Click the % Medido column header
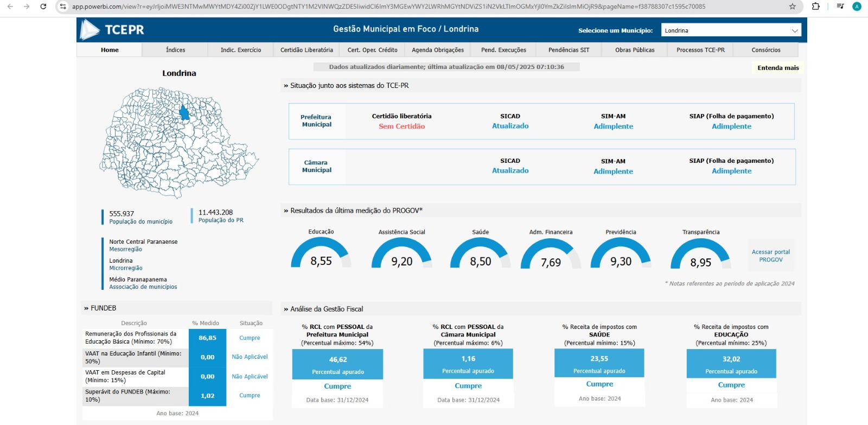Screen dimensions: 868x425 click(x=206, y=323)
